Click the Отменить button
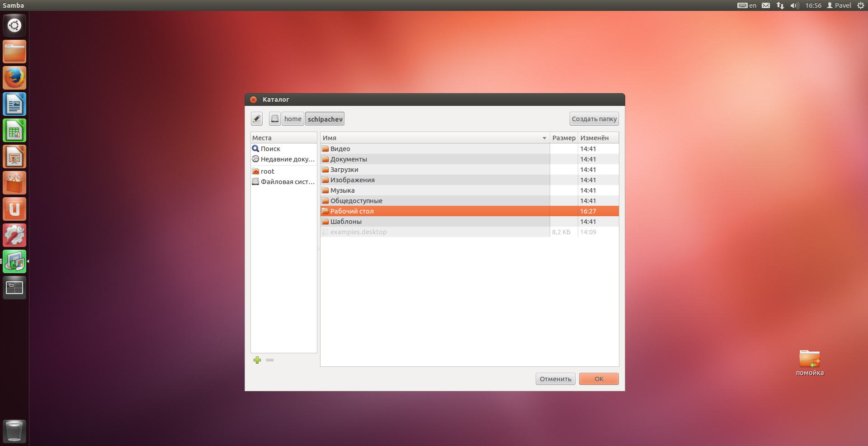The width and height of the screenshot is (868, 446). click(555, 379)
